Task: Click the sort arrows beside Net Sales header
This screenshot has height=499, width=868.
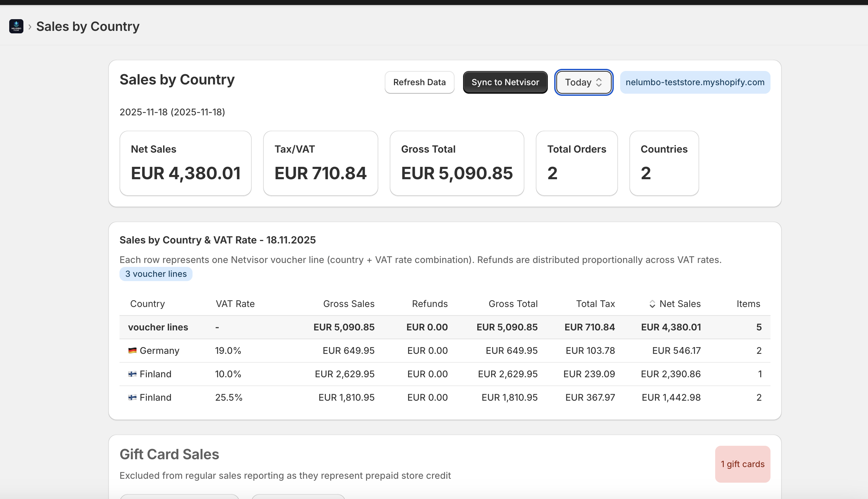Action: coord(652,304)
